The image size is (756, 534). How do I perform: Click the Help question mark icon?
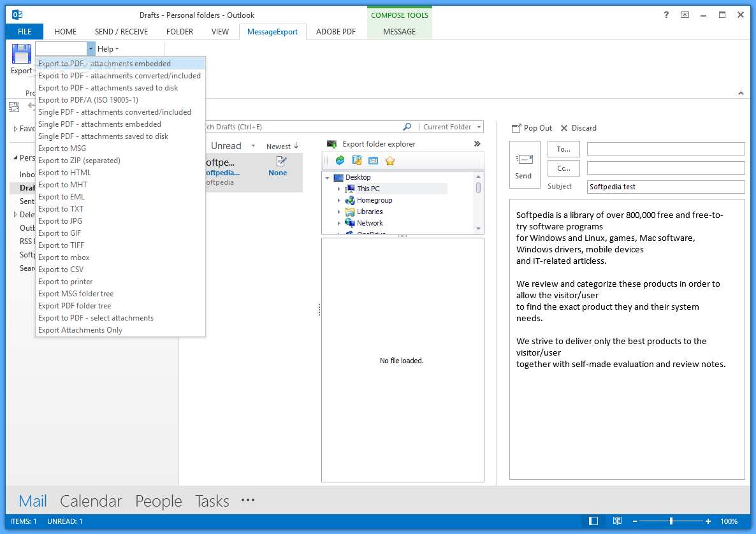tap(666, 15)
